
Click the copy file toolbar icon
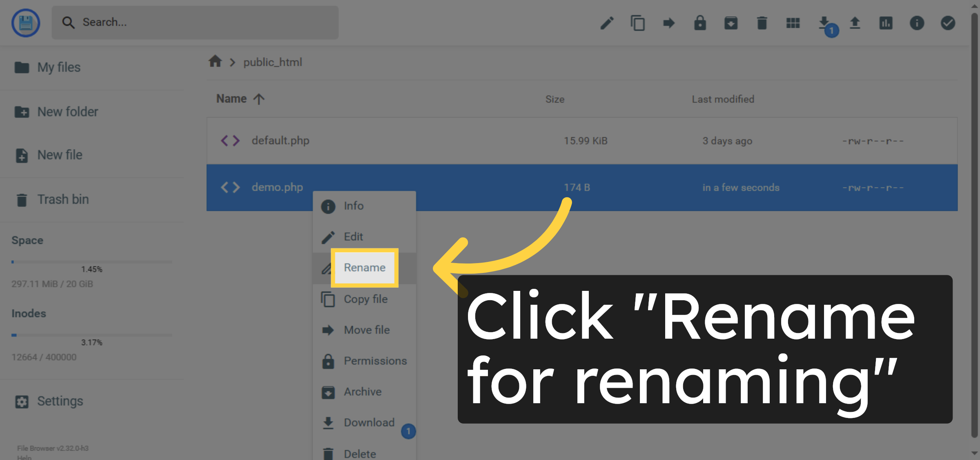coord(638,23)
